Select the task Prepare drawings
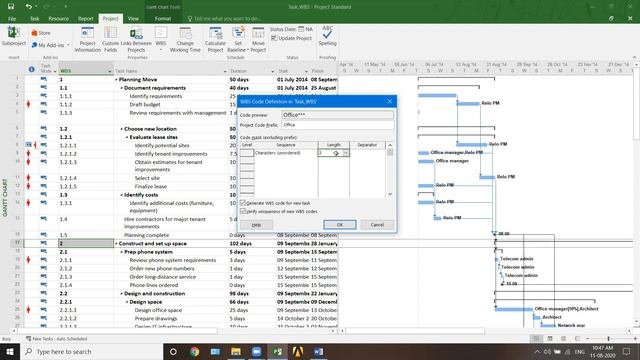The width and height of the screenshot is (640, 360). tap(156, 318)
